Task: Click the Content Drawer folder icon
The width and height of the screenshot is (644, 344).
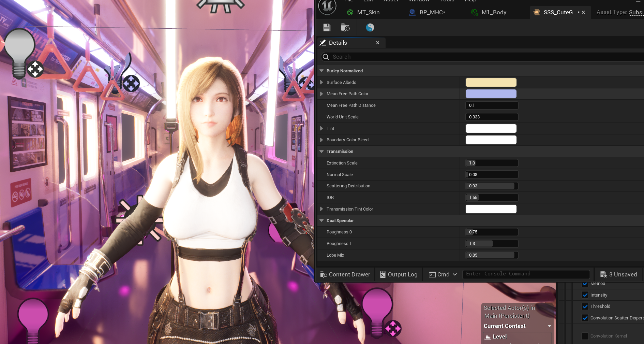Action: (x=324, y=274)
